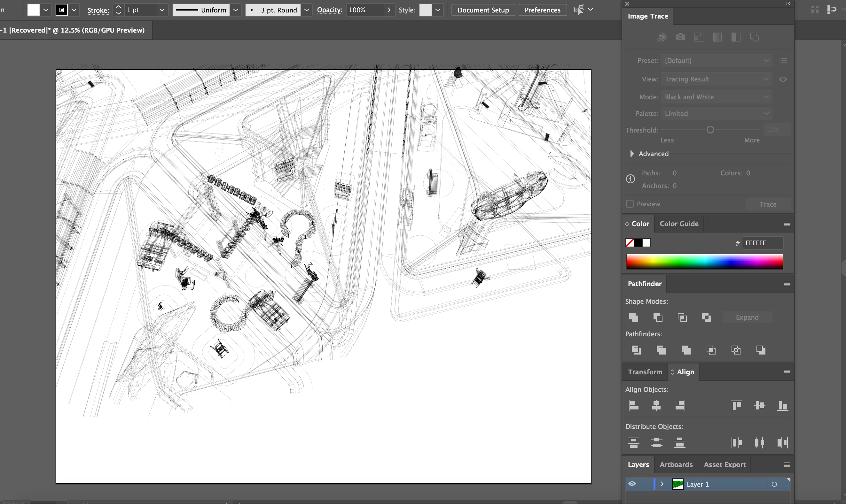Click the Divide pathfinder icon
Image resolution: width=846 pixels, height=504 pixels.
tap(636, 350)
